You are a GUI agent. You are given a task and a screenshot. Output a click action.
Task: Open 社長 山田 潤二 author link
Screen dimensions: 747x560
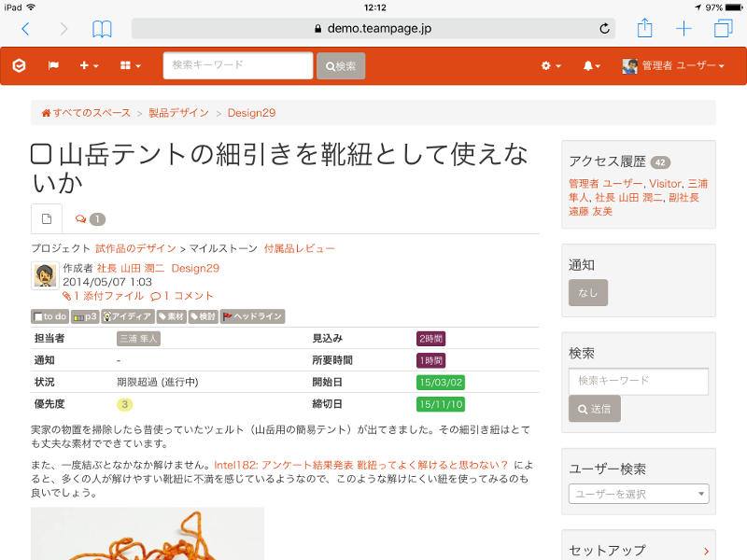[x=131, y=269]
